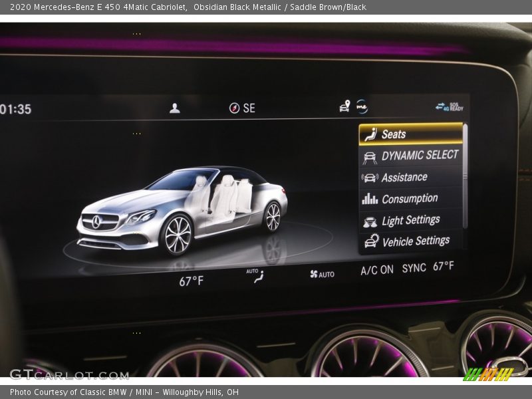Tap the headlight icon beside Light Settings
This screenshot has height=399, width=532.
370,222
